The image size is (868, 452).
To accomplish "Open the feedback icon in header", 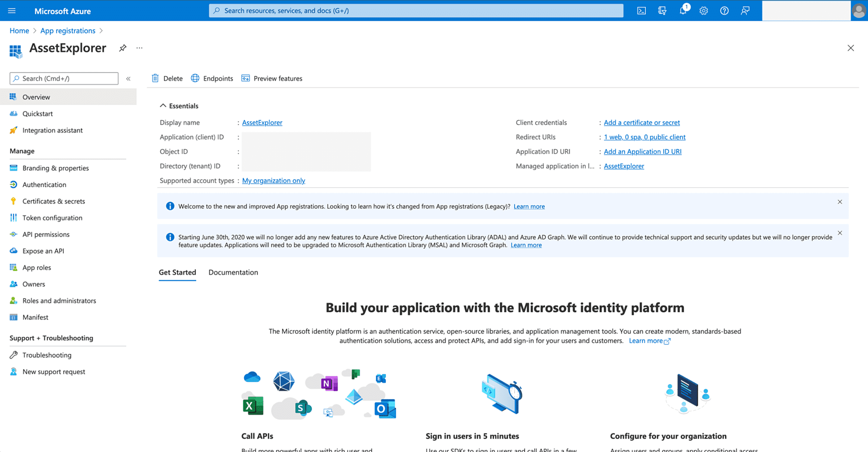I will 745,11.
